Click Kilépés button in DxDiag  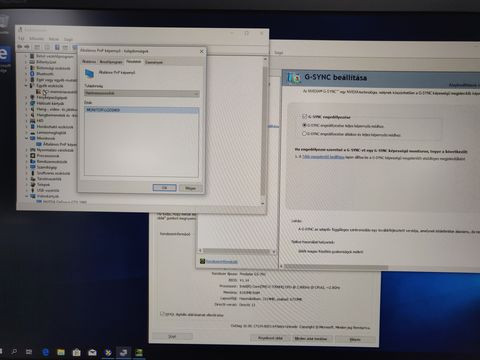point(355,339)
